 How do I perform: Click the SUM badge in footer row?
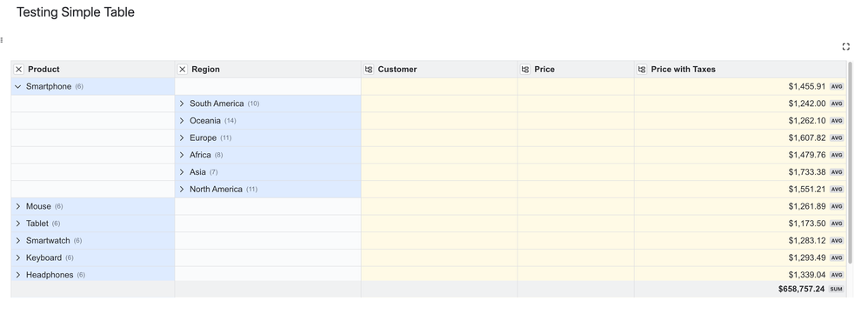pos(836,289)
